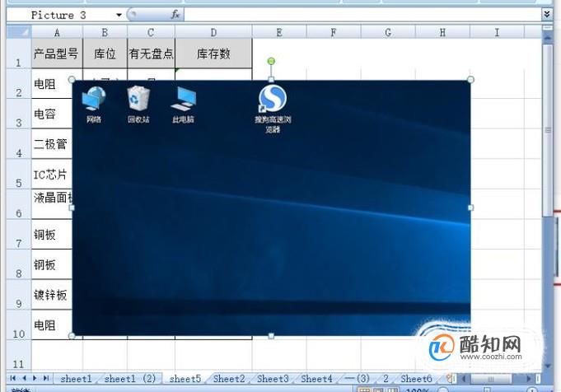Select row 1 header

coord(19,54)
